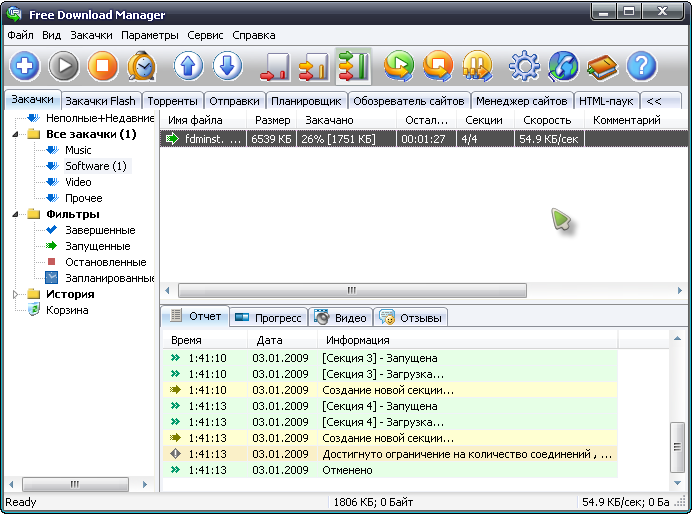
Task: Click the download list horizontal scrollbar thumb
Action: click(x=352, y=290)
